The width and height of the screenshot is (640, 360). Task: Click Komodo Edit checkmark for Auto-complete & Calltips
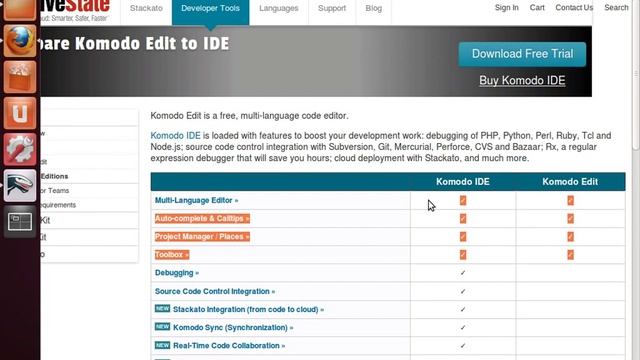(x=570, y=218)
